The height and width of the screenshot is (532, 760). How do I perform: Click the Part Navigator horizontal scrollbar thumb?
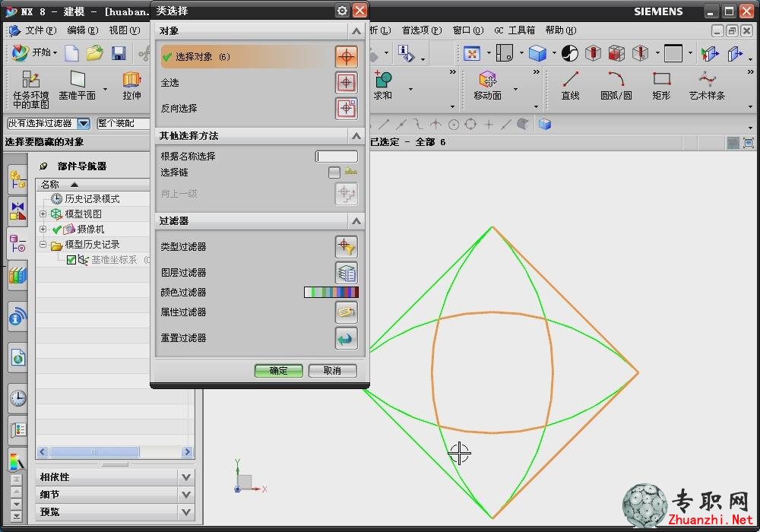pyautogui.click(x=94, y=452)
